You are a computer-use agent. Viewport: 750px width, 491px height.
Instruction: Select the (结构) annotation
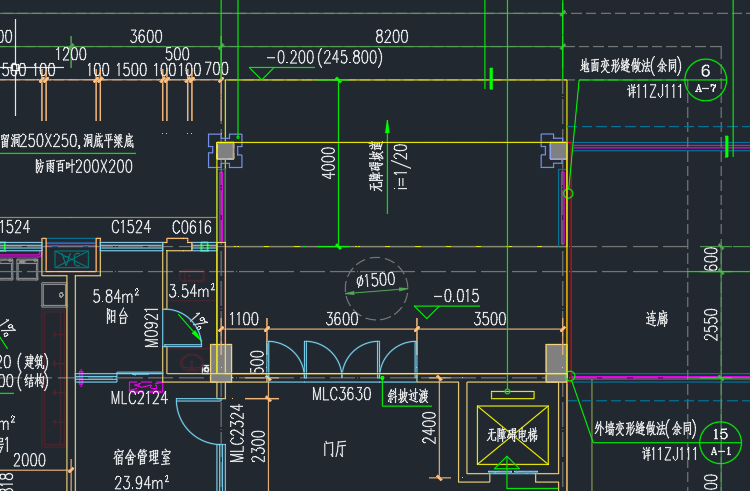(33, 382)
